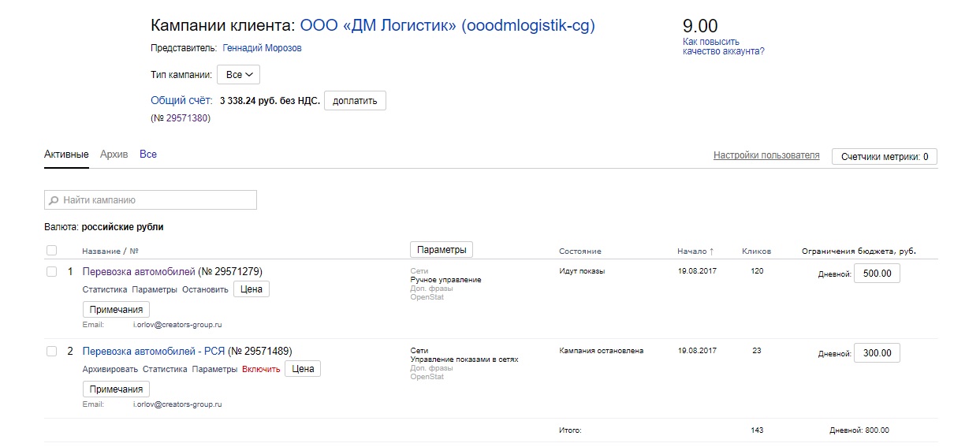Click Архивировать for the РСЯ campaign
The image size is (980, 447).
pyautogui.click(x=110, y=369)
